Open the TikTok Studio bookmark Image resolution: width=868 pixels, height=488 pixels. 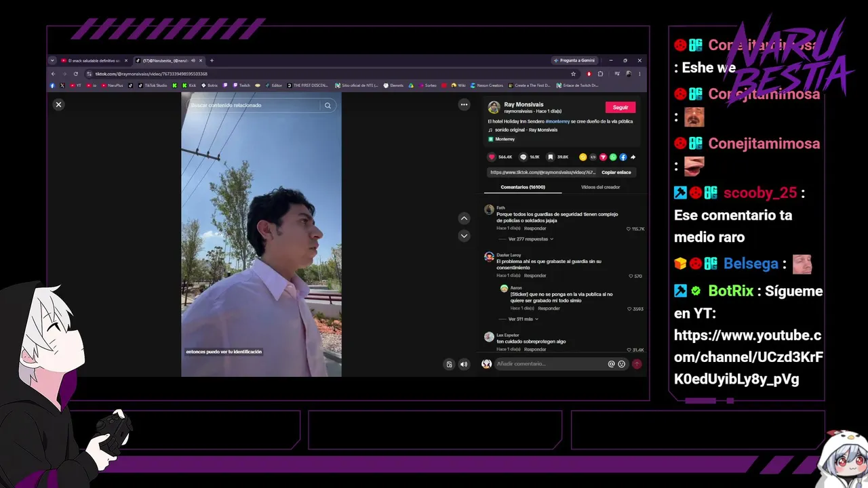(x=153, y=85)
